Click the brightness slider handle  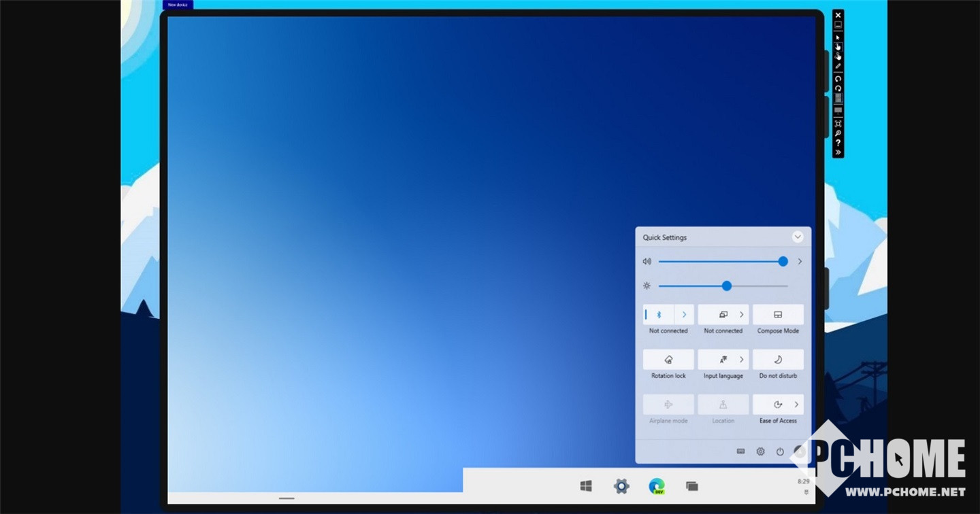(727, 286)
